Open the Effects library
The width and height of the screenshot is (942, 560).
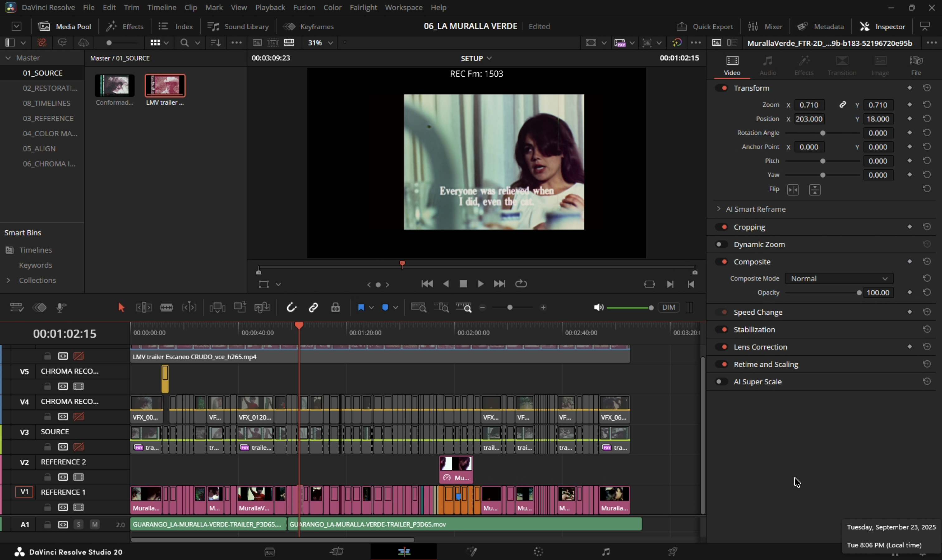coord(125,26)
